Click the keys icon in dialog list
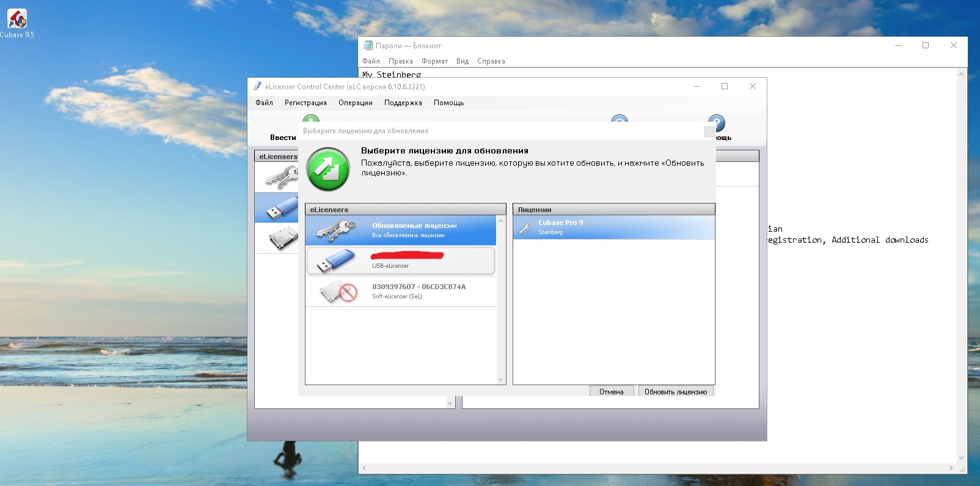980x486 pixels. pos(337,230)
